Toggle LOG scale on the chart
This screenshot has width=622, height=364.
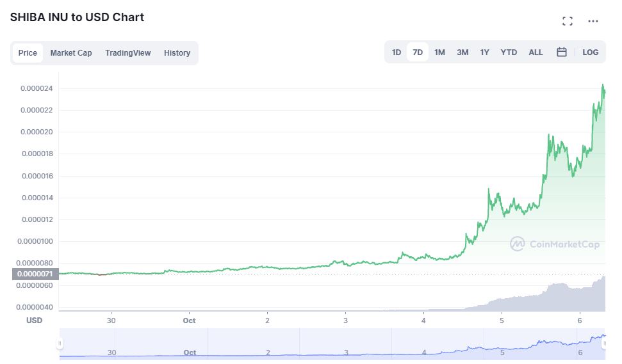pyautogui.click(x=591, y=52)
